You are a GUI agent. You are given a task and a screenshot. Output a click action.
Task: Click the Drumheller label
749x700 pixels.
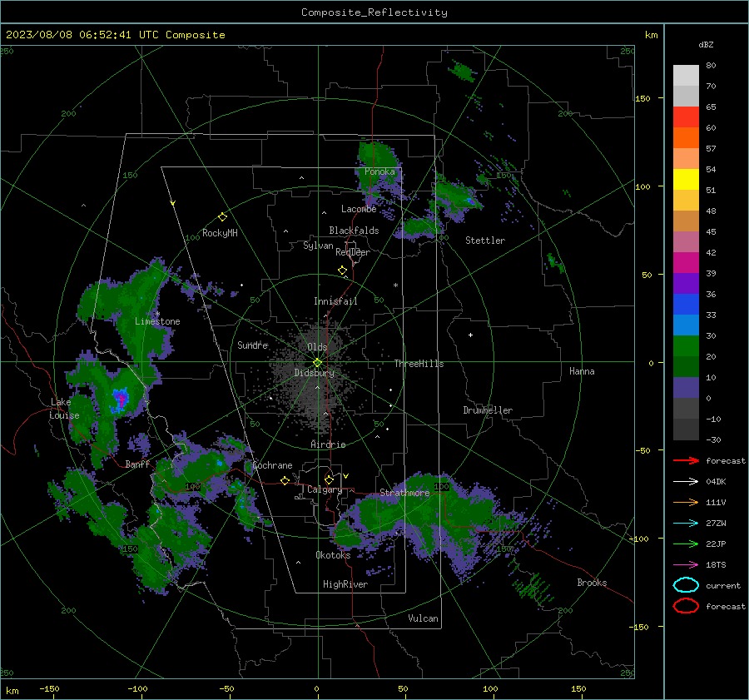coord(488,410)
